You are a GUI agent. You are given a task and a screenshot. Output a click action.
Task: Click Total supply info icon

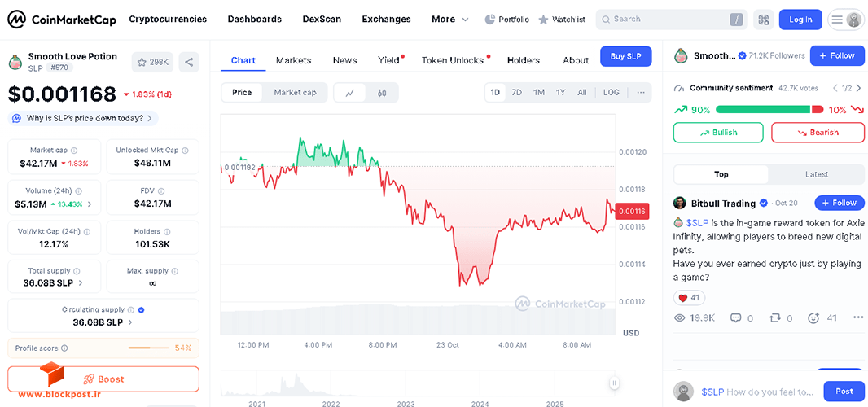point(77,271)
